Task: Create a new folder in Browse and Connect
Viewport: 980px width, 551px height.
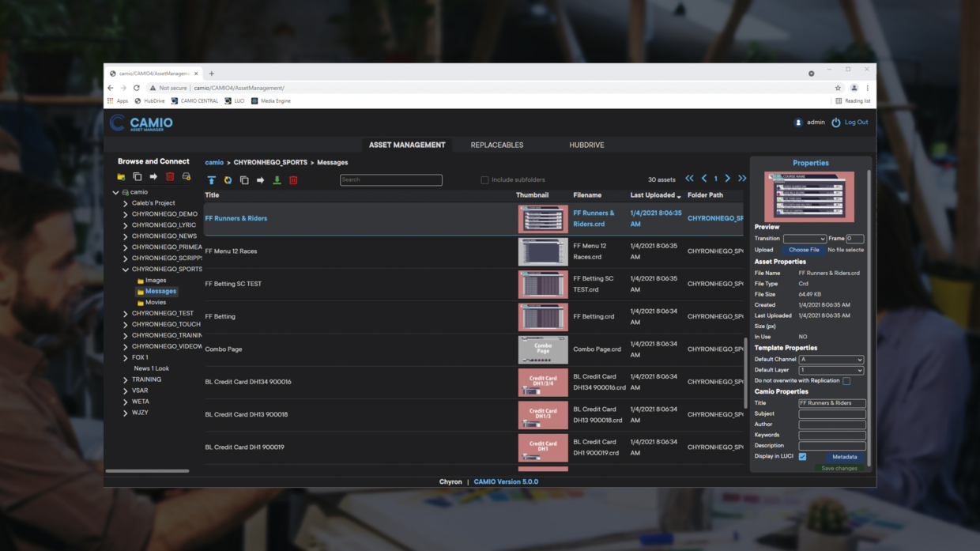Action: point(121,177)
